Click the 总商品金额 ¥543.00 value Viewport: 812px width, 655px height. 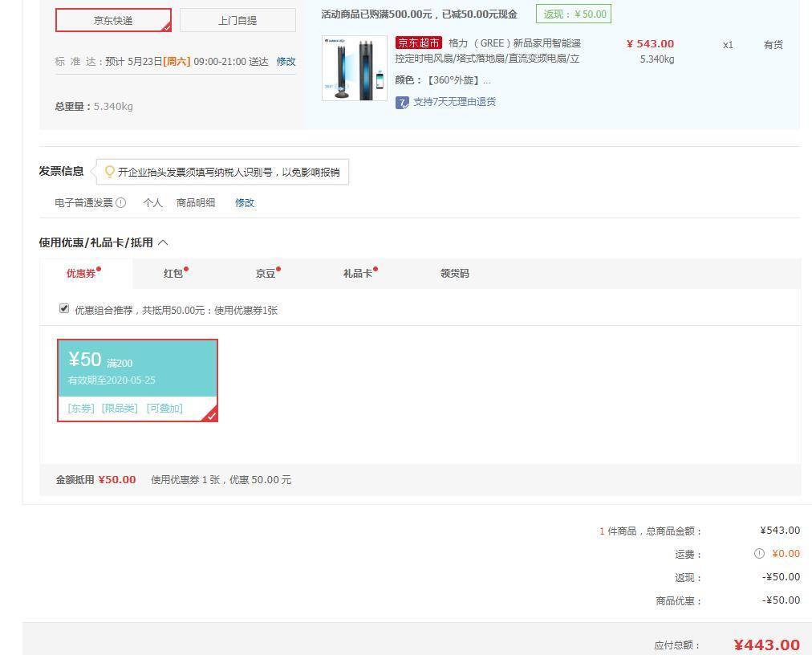[780, 530]
